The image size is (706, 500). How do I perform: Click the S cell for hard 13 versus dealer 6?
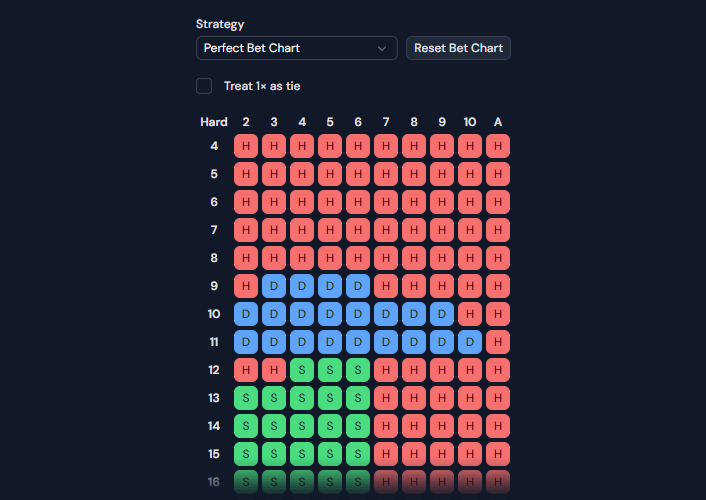point(358,398)
